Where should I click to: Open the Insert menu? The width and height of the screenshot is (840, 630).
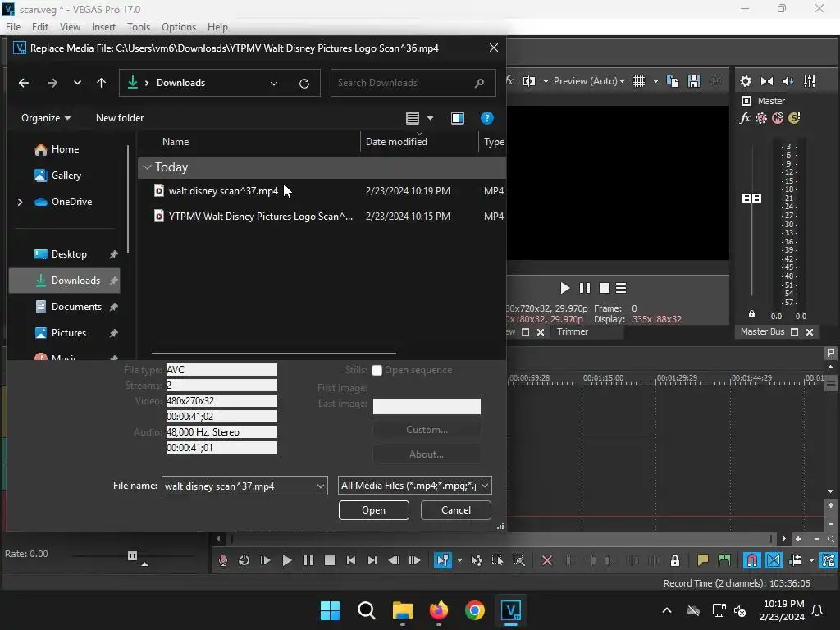(103, 27)
